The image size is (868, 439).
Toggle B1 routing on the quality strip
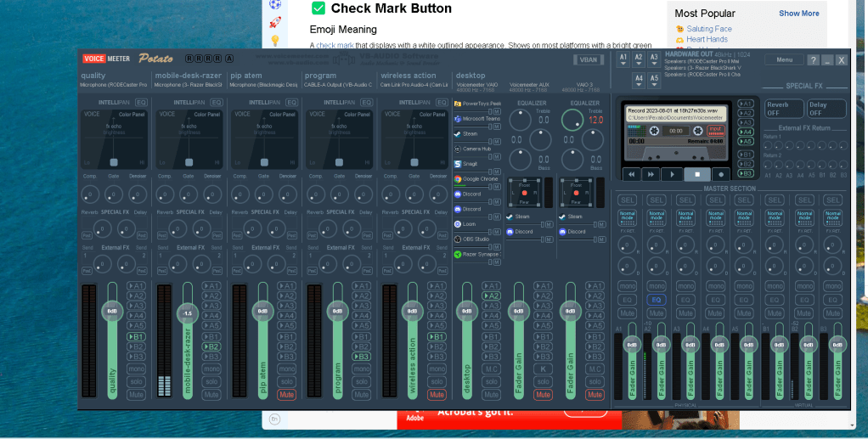pyautogui.click(x=136, y=336)
